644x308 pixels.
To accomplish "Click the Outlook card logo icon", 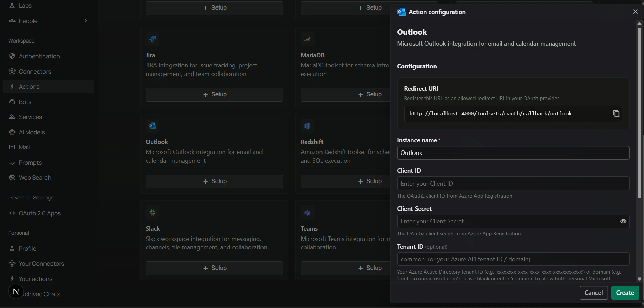I will coord(152,126).
